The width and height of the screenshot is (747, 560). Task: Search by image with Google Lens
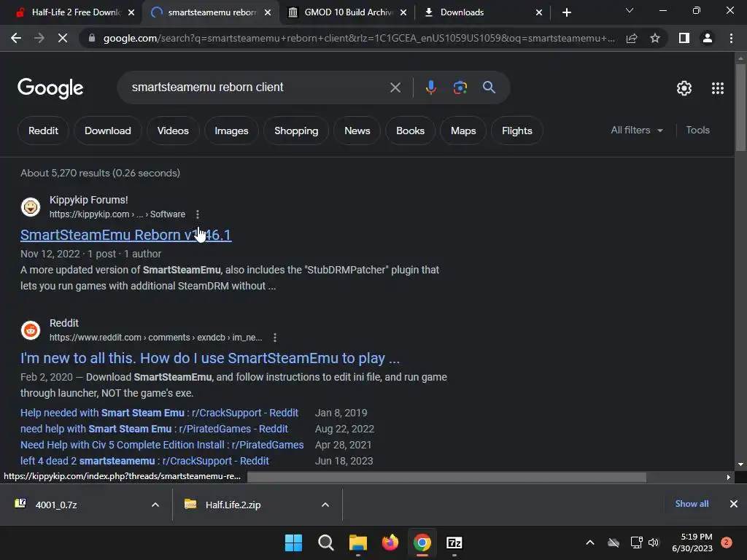[460, 87]
